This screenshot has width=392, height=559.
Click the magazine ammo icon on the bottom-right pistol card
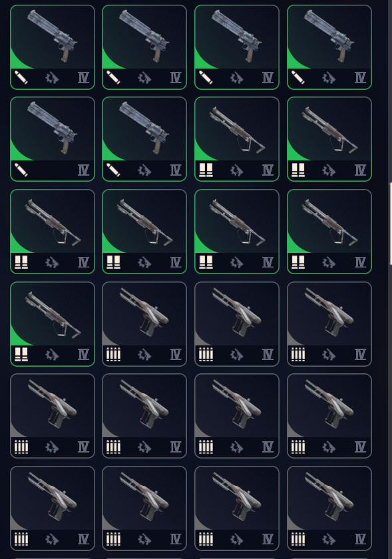click(x=298, y=539)
